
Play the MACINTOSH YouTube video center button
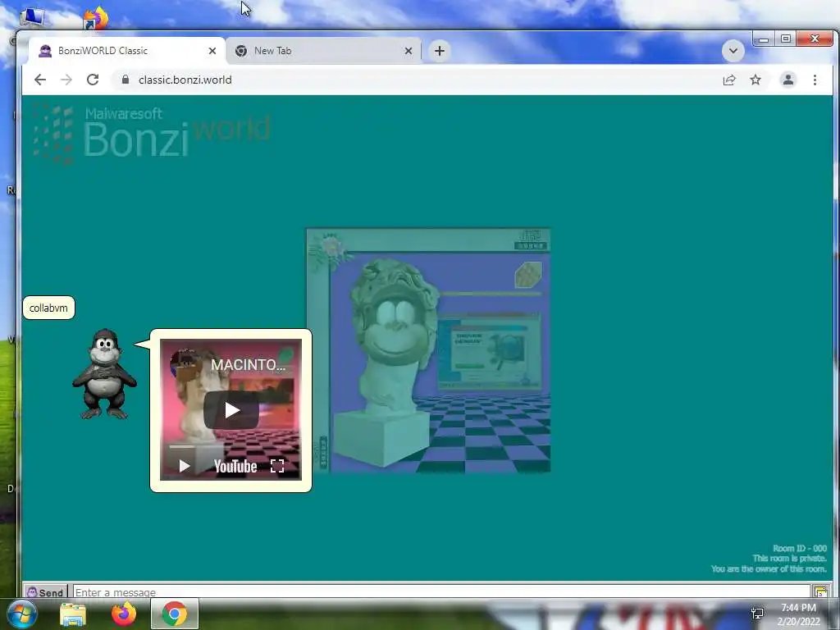pos(231,410)
